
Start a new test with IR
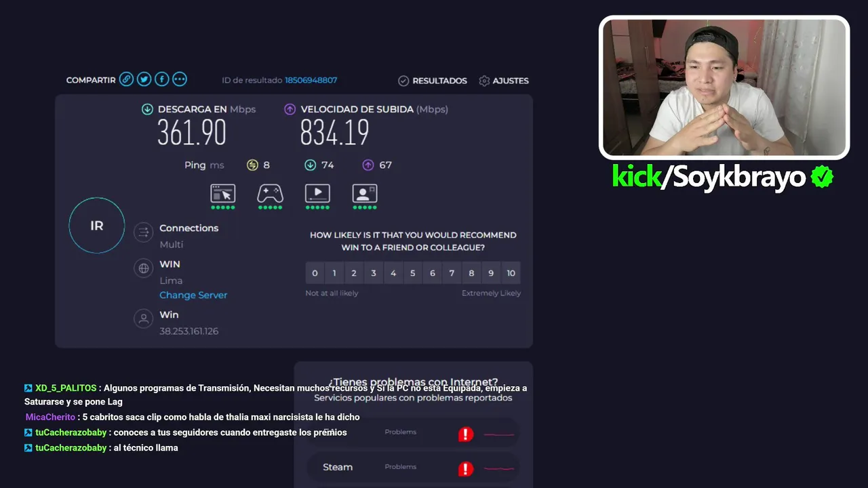[x=97, y=226]
